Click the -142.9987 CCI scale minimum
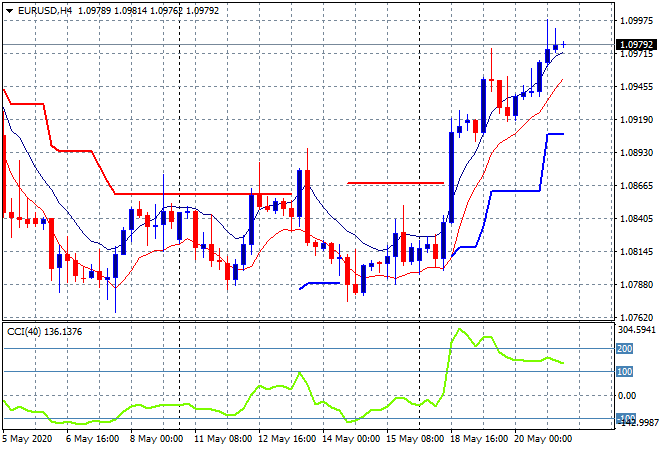 638,423
